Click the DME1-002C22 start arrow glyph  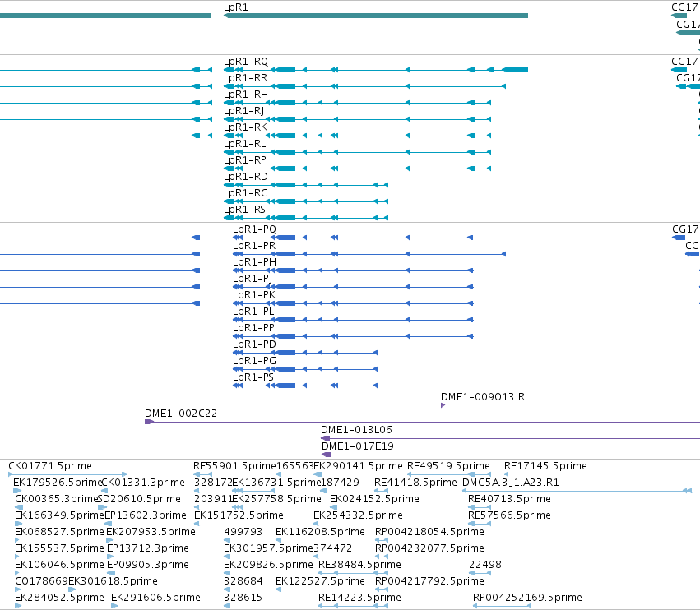click(x=149, y=422)
